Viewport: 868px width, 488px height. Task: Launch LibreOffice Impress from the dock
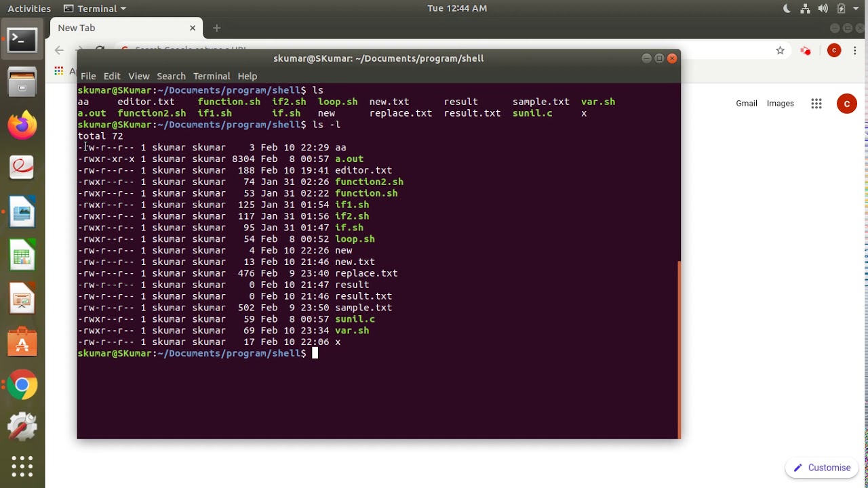[x=22, y=300]
